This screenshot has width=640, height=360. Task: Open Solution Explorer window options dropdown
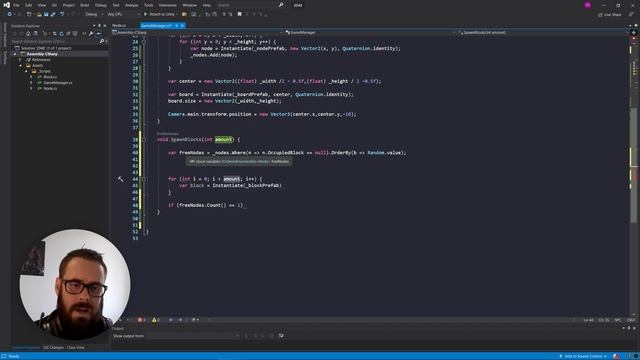(x=94, y=26)
